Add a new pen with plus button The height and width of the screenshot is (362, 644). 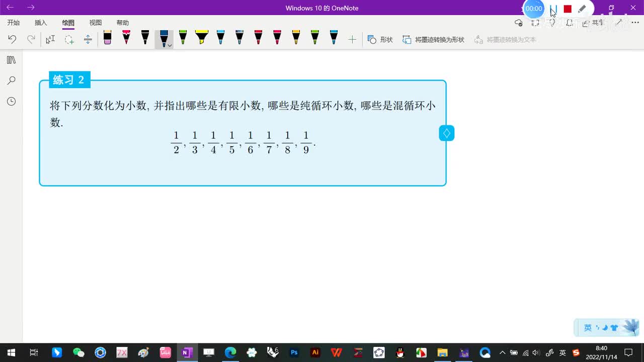352,39
